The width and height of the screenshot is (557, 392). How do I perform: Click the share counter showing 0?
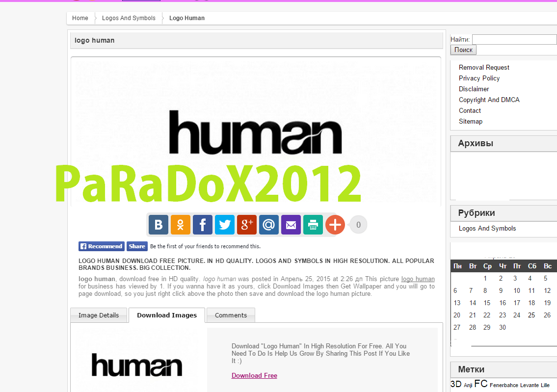358,225
